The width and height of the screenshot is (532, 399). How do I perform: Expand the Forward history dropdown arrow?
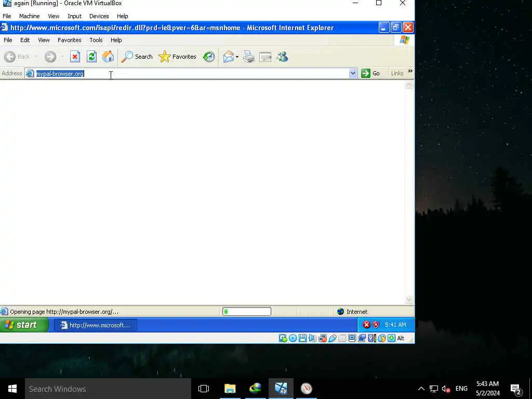pyautogui.click(x=62, y=57)
